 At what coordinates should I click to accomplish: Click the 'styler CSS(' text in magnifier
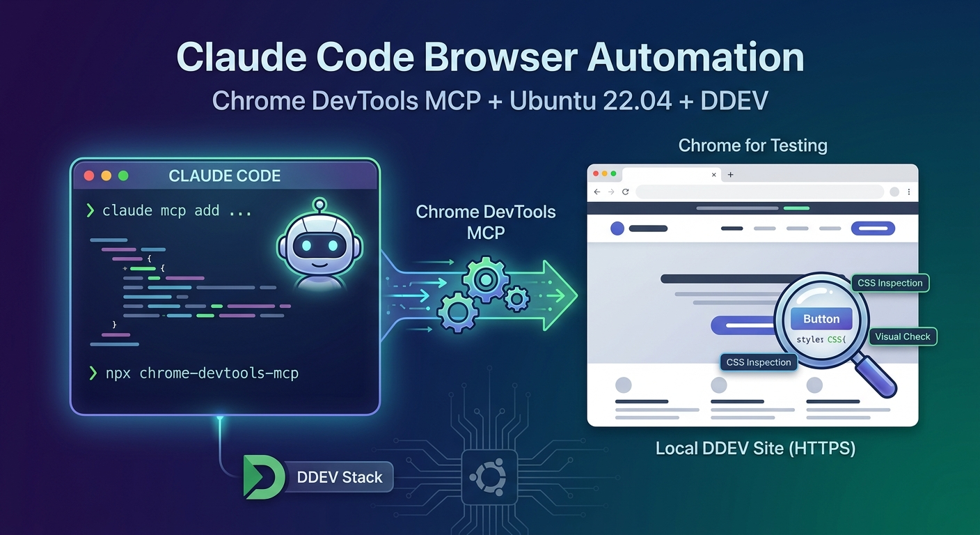click(x=821, y=340)
